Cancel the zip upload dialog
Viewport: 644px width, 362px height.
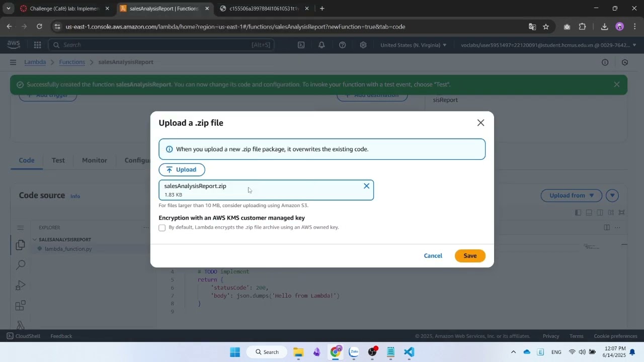[433, 256]
